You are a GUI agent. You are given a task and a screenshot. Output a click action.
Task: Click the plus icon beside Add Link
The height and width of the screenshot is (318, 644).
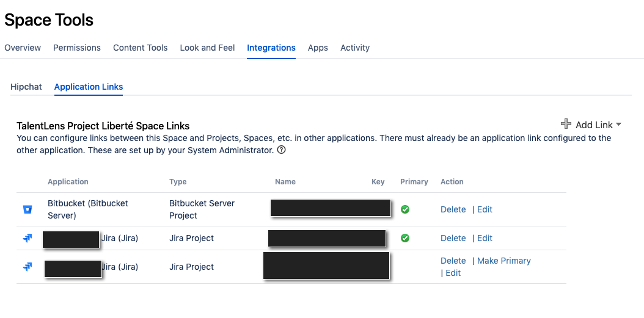(x=566, y=124)
